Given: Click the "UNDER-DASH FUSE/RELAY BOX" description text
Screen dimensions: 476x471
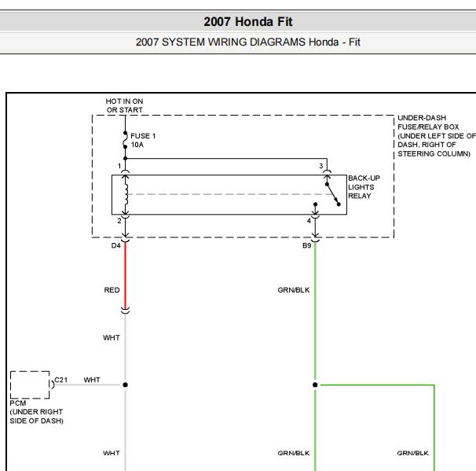Looking at the screenshot, I should pos(437,135).
